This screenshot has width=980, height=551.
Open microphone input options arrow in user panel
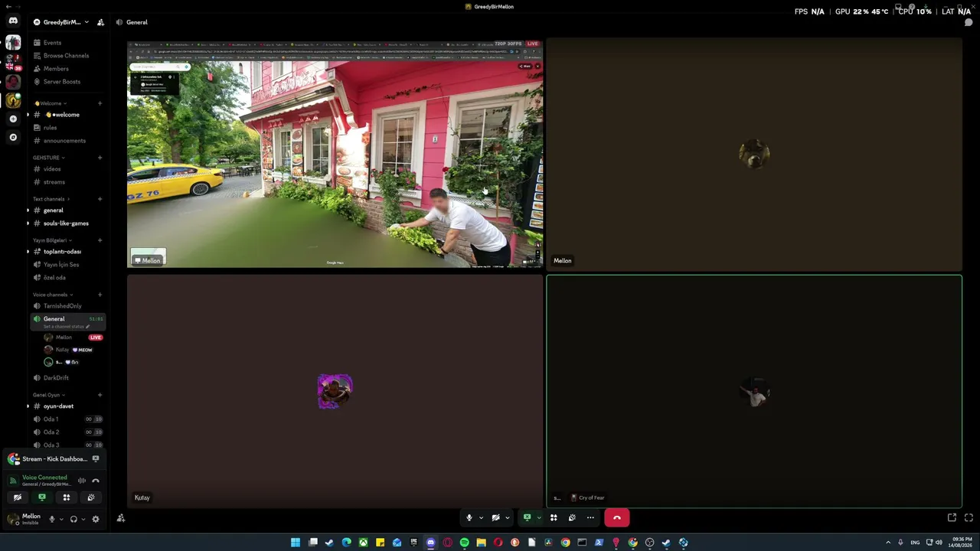61,519
